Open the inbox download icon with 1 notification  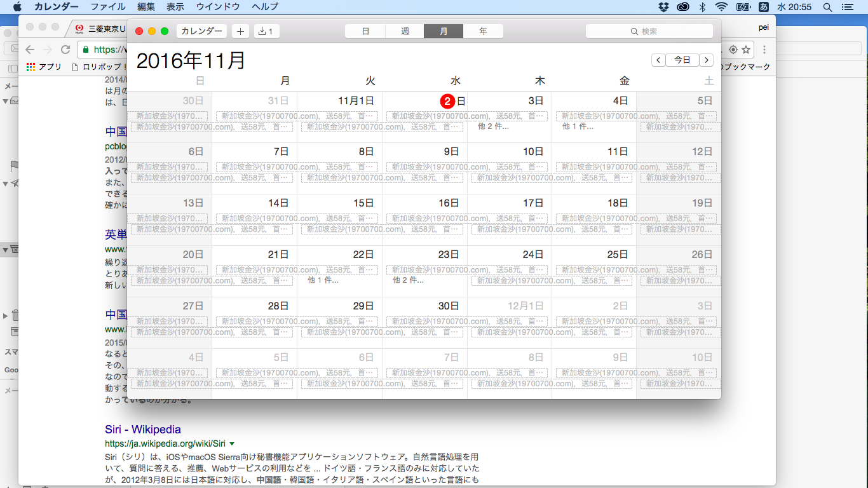pos(266,31)
